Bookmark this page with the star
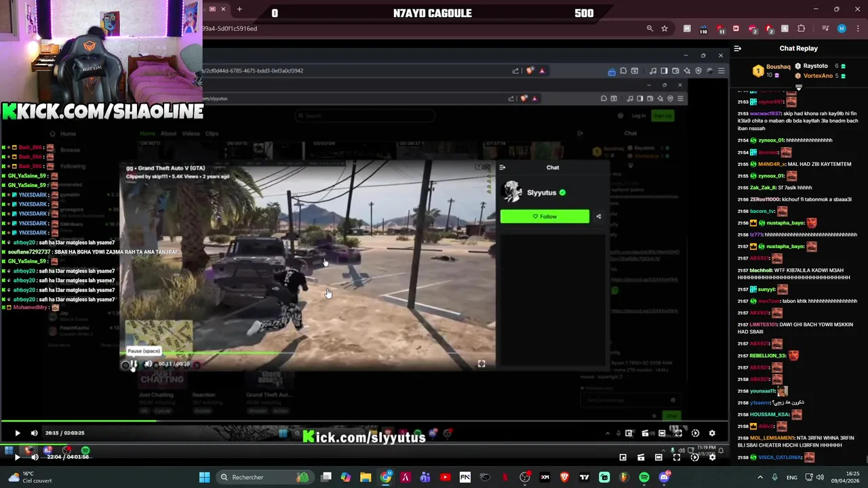The height and width of the screenshot is (488, 868). coord(665,28)
